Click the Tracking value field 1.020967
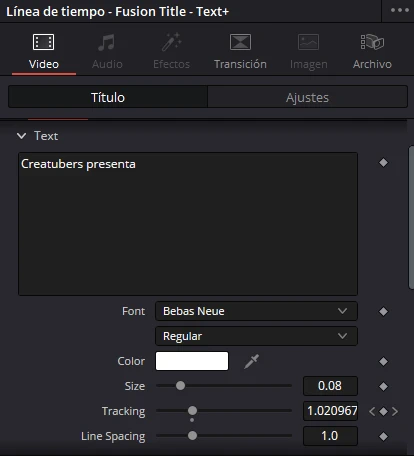The width and height of the screenshot is (414, 456). click(x=330, y=411)
